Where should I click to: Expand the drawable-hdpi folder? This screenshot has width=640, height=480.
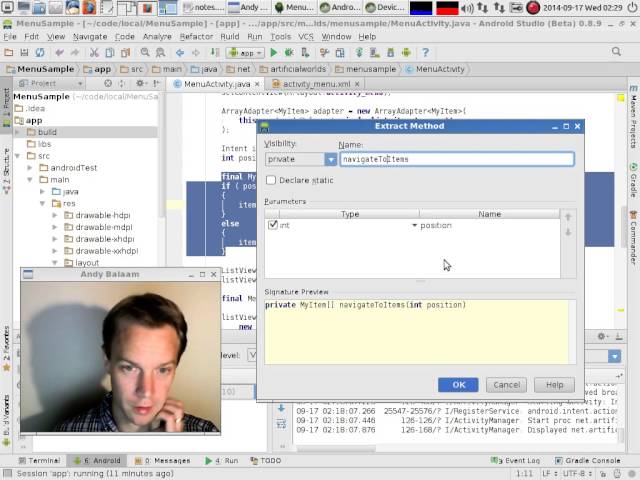[x=55, y=215]
